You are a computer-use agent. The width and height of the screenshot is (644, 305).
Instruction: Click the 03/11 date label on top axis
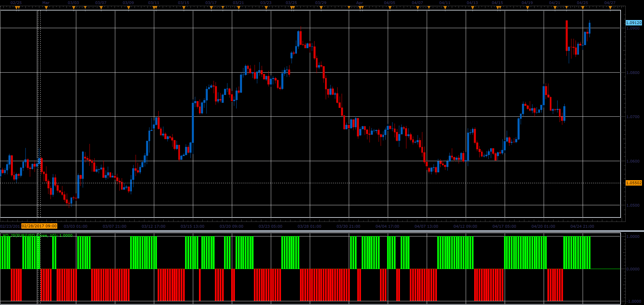point(154,3)
